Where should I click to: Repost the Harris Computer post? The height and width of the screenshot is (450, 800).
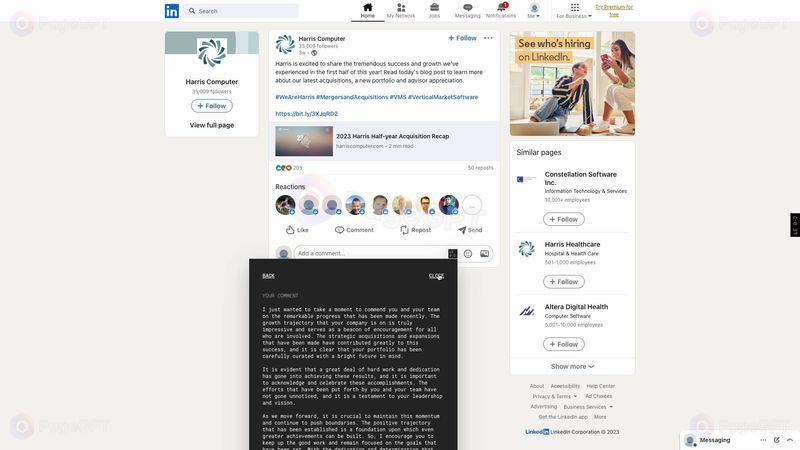415,230
